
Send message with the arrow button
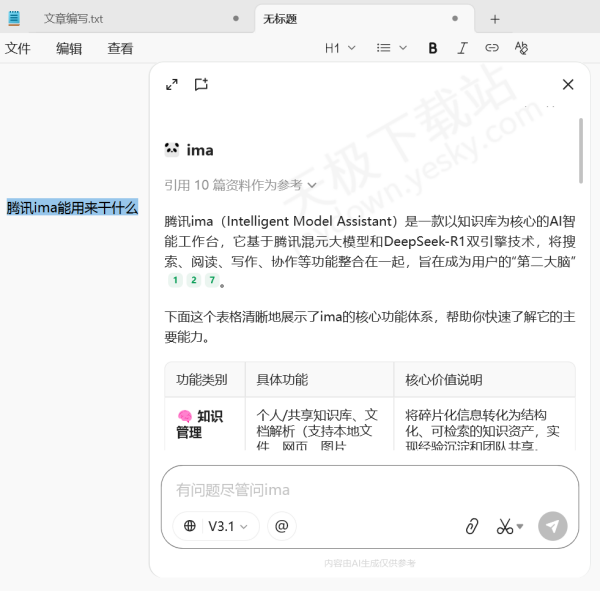[552, 526]
